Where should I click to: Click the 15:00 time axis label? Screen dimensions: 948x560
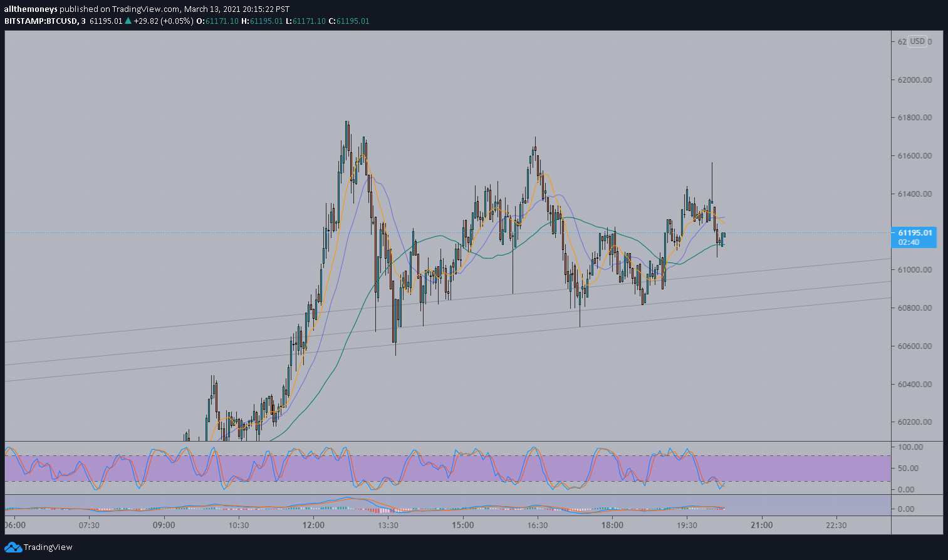(x=463, y=525)
